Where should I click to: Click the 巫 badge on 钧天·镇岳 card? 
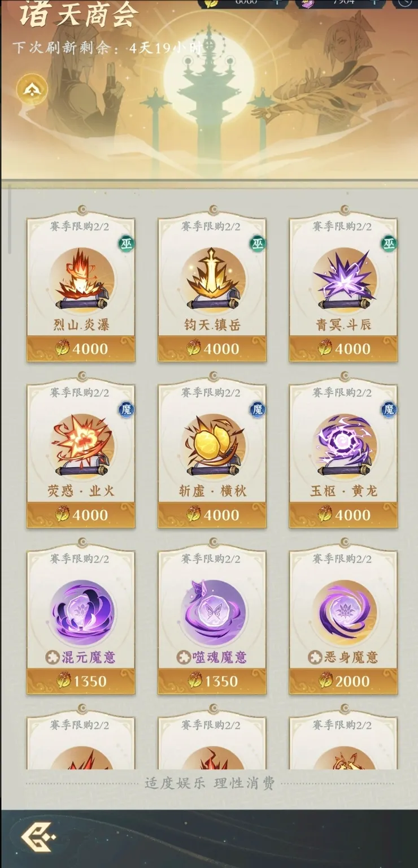[x=258, y=244]
